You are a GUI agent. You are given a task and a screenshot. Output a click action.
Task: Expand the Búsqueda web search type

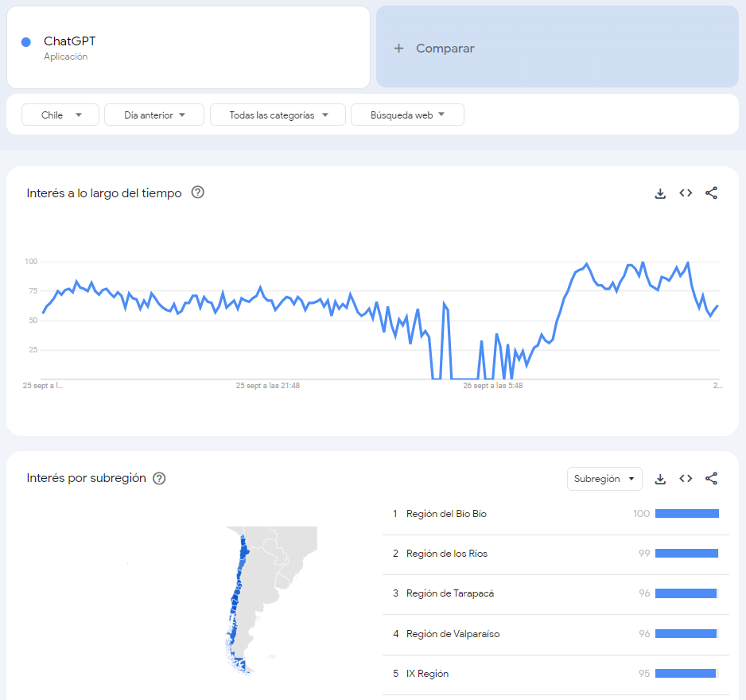407,115
